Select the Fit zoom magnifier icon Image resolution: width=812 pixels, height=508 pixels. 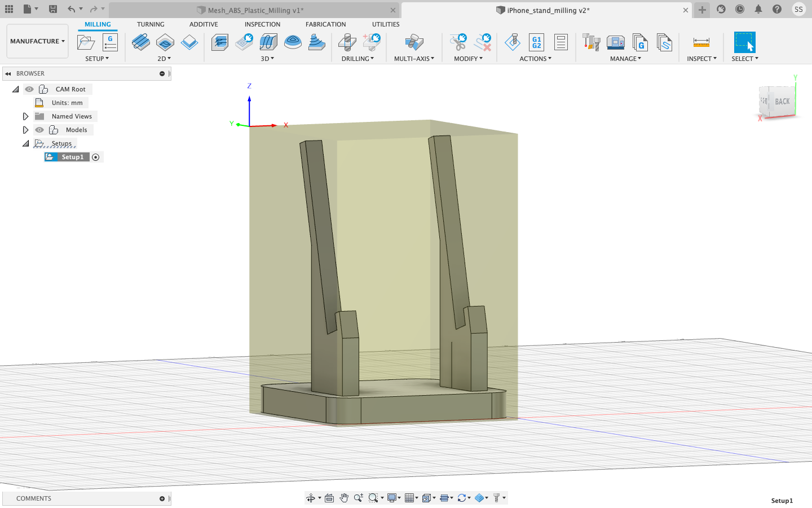[x=374, y=497]
